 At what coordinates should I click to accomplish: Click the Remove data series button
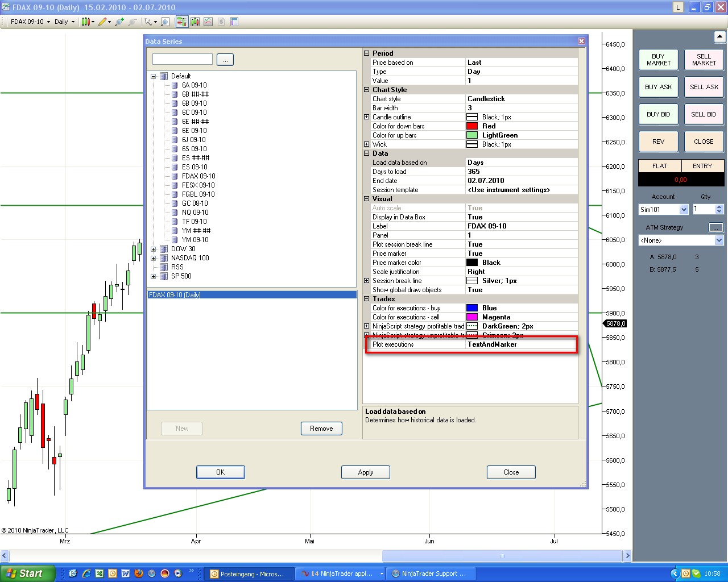(321, 429)
